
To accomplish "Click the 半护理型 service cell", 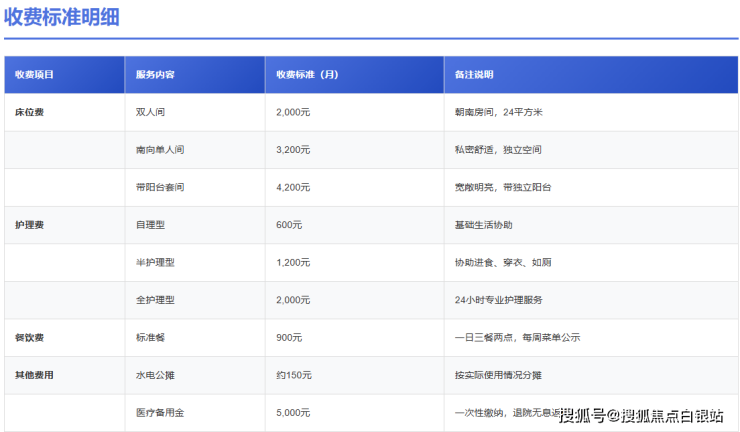I will (155, 262).
